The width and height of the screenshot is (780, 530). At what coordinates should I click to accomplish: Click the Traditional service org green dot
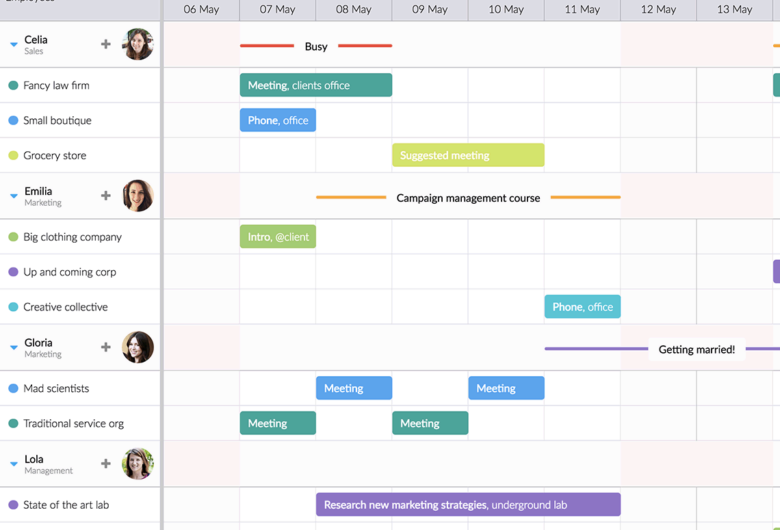[13, 424]
